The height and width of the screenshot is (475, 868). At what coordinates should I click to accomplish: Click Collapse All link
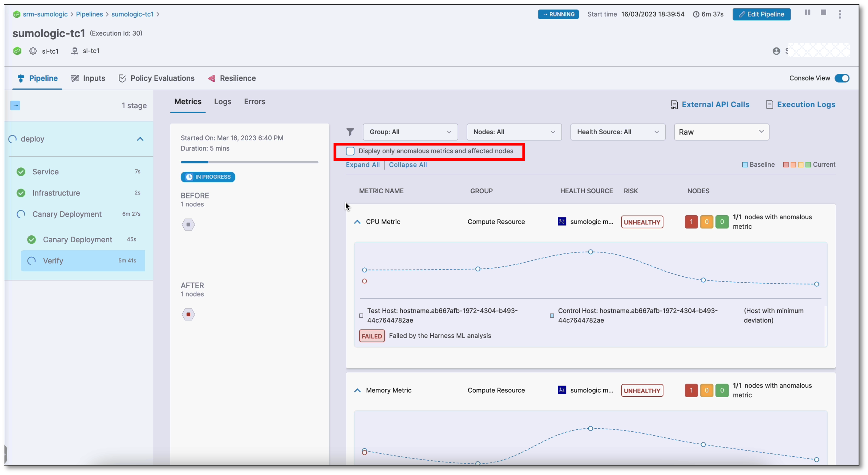tap(408, 165)
